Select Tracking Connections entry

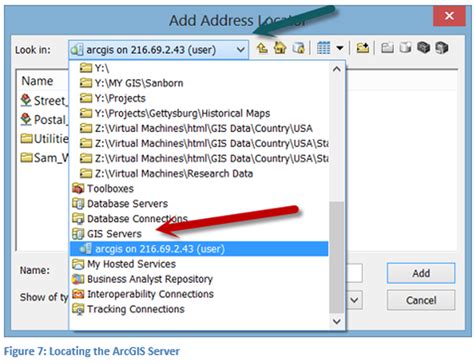pyautogui.click(x=199, y=309)
